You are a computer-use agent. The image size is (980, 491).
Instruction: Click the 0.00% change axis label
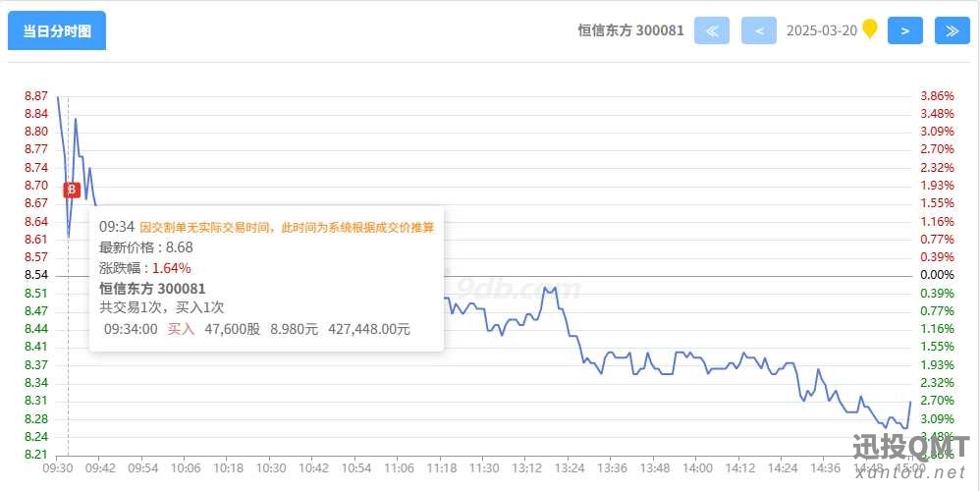[x=938, y=275]
